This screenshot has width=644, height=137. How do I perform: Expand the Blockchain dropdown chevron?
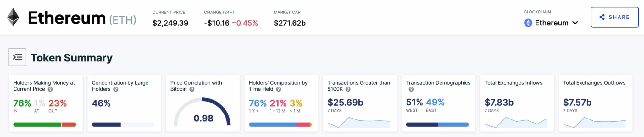[x=575, y=23]
